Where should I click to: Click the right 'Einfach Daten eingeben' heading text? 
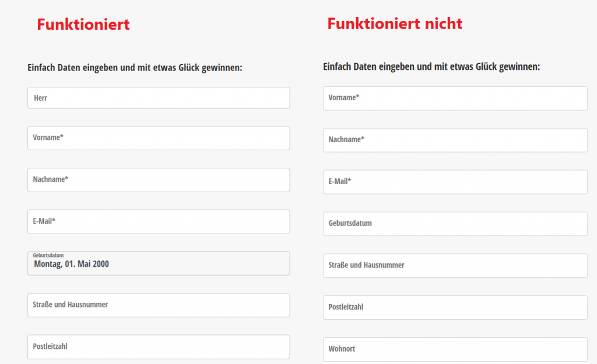click(x=431, y=66)
